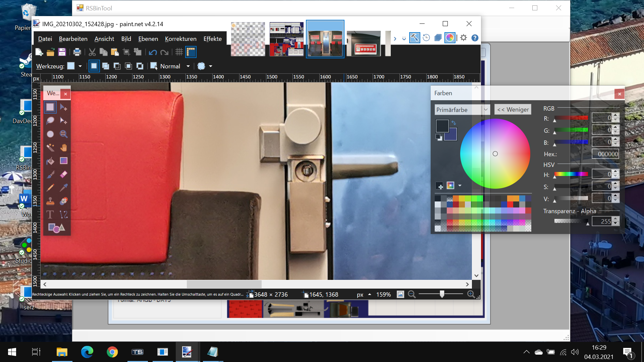644x362 pixels.
Task: Activate the Color Picker eyedropper tool
Action: click(63, 188)
